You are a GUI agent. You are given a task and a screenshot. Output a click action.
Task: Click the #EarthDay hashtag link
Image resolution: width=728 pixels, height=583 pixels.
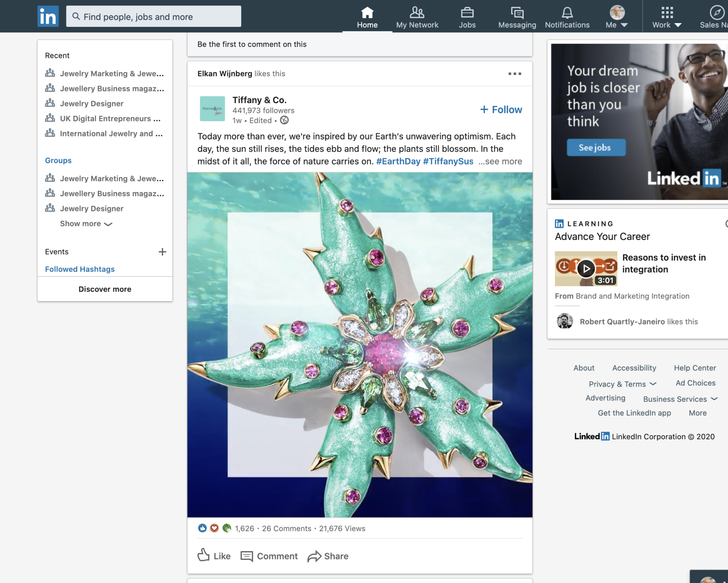[398, 161]
